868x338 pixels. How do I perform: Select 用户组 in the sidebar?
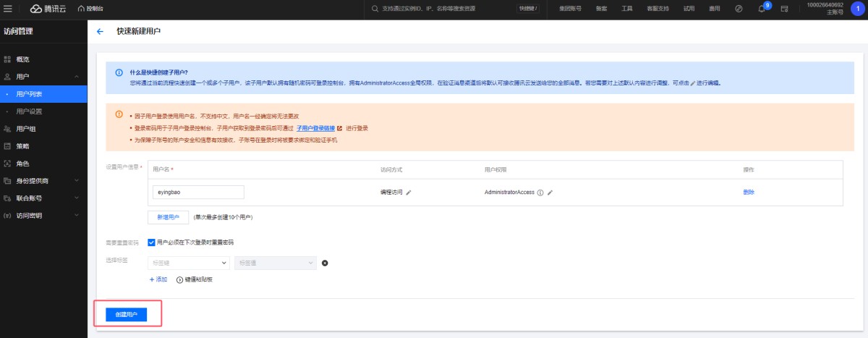[26, 128]
